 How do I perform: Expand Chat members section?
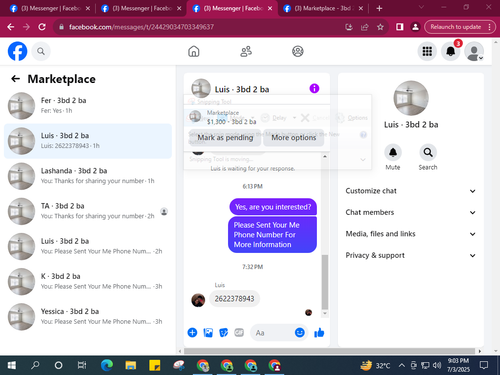(411, 212)
